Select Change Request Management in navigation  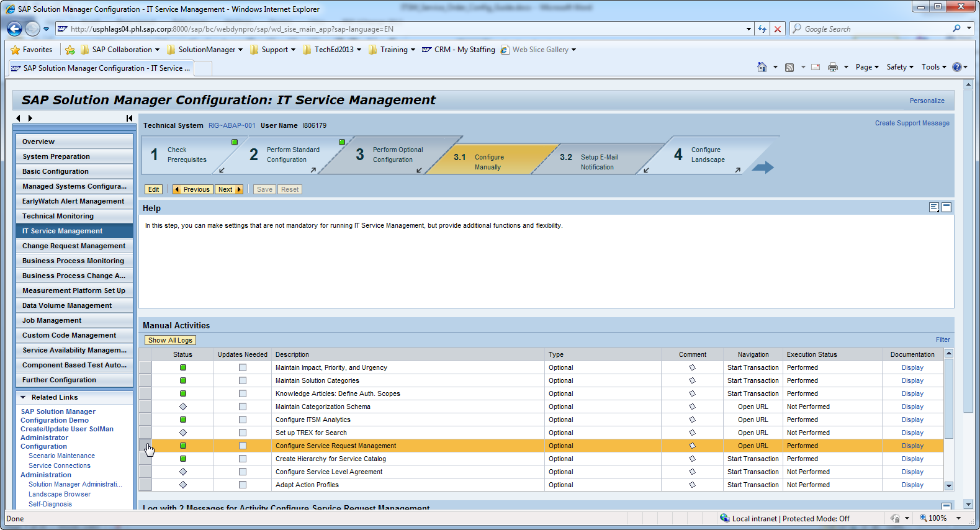click(x=74, y=246)
